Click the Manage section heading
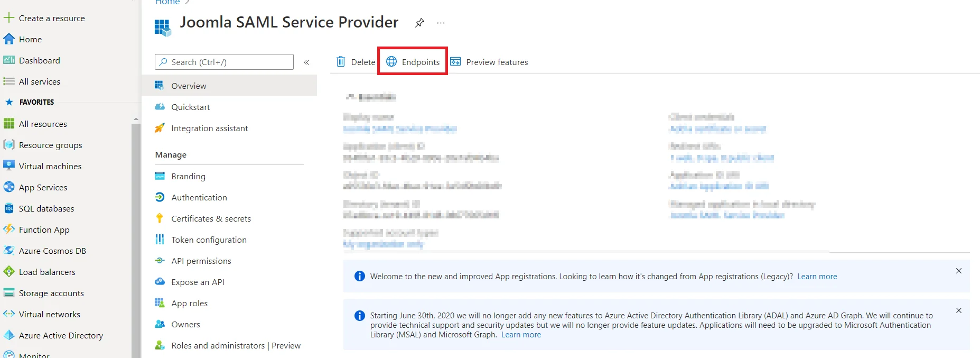This screenshot has height=358, width=980. (171, 154)
